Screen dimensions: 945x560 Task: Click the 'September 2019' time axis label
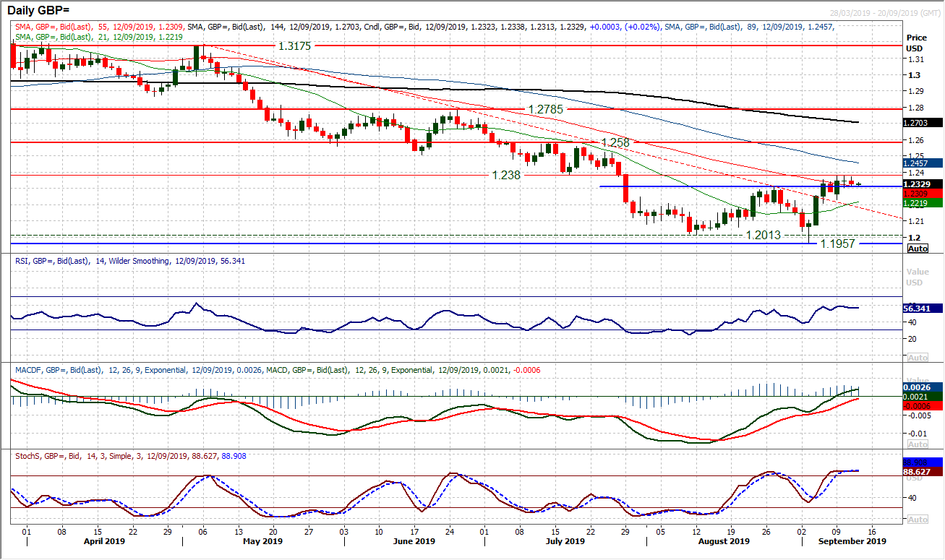(853, 540)
